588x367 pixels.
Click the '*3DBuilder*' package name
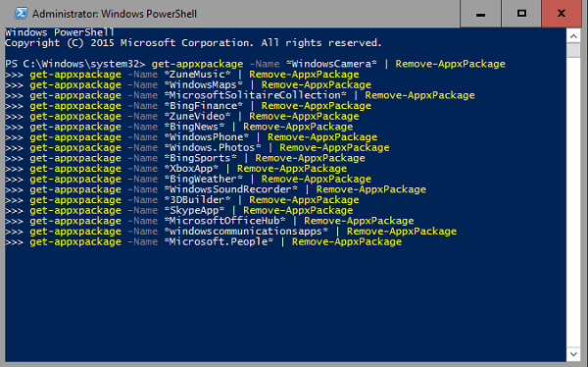197,200
